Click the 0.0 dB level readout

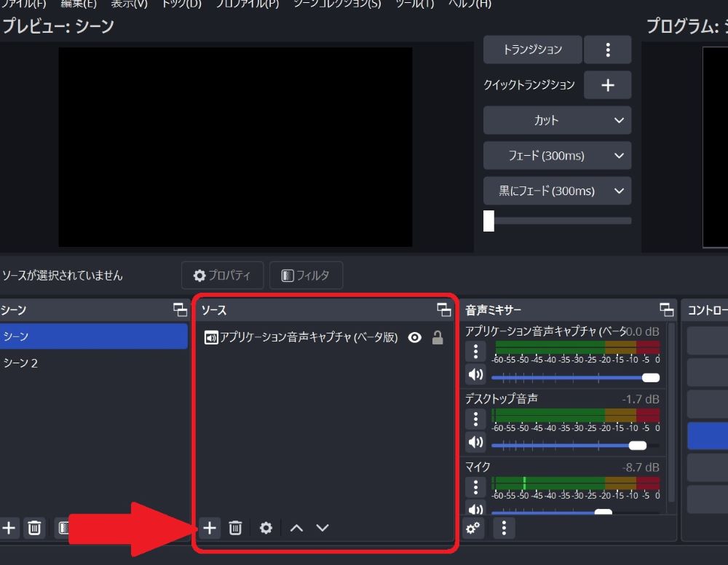pyautogui.click(x=643, y=331)
